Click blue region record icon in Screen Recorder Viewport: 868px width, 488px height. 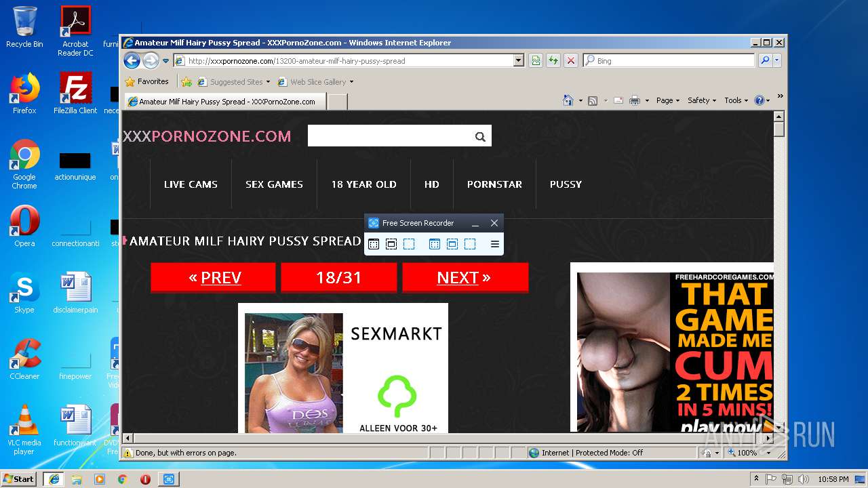(x=470, y=244)
